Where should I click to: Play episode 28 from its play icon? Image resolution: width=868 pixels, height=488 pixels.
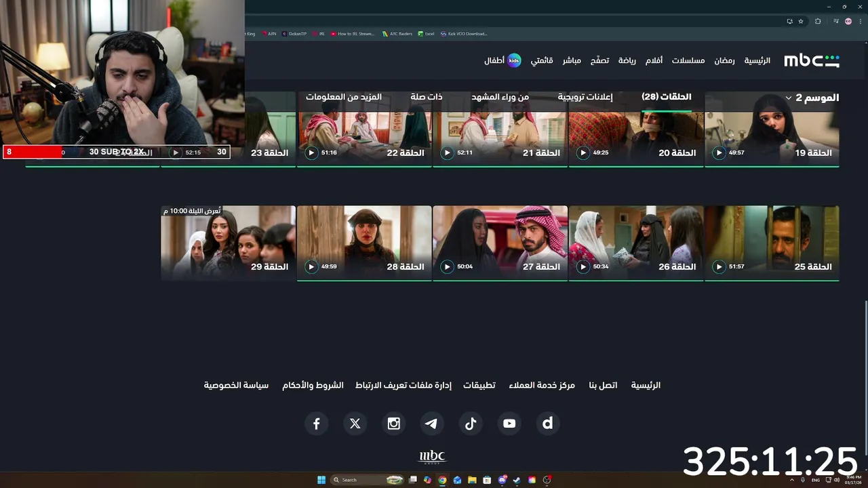point(311,266)
